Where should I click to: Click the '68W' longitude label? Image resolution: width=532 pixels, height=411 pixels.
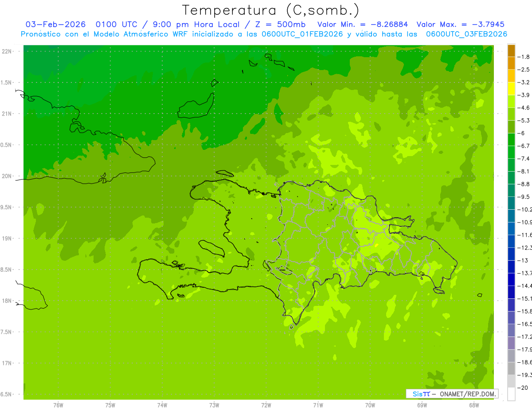click(474, 405)
